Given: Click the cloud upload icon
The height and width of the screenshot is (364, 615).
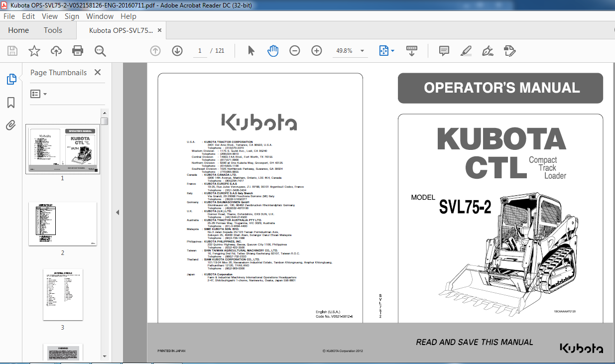Looking at the screenshot, I should 56,51.
